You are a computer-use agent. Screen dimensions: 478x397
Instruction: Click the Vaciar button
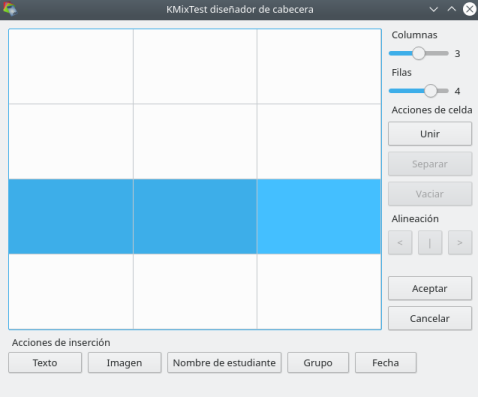point(430,194)
